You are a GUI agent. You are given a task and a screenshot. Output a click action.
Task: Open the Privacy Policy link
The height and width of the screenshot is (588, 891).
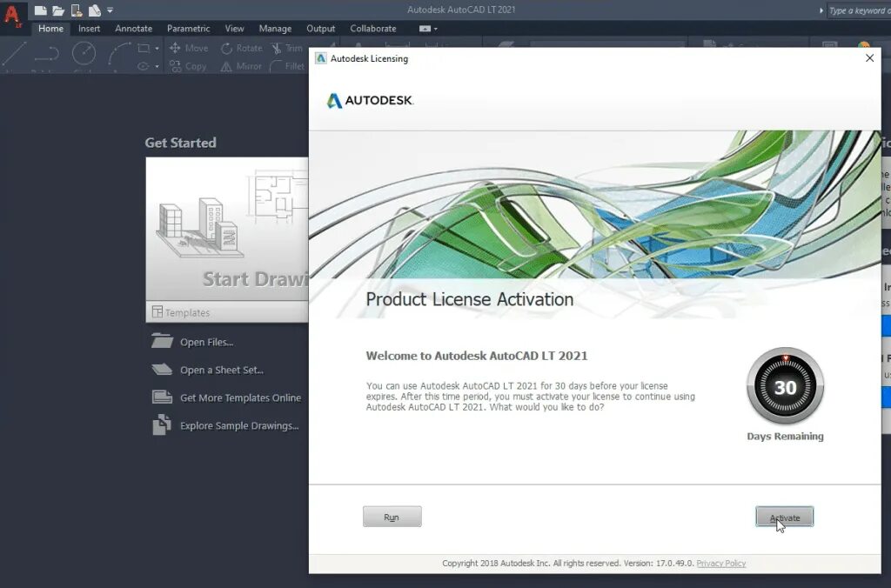point(721,563)
